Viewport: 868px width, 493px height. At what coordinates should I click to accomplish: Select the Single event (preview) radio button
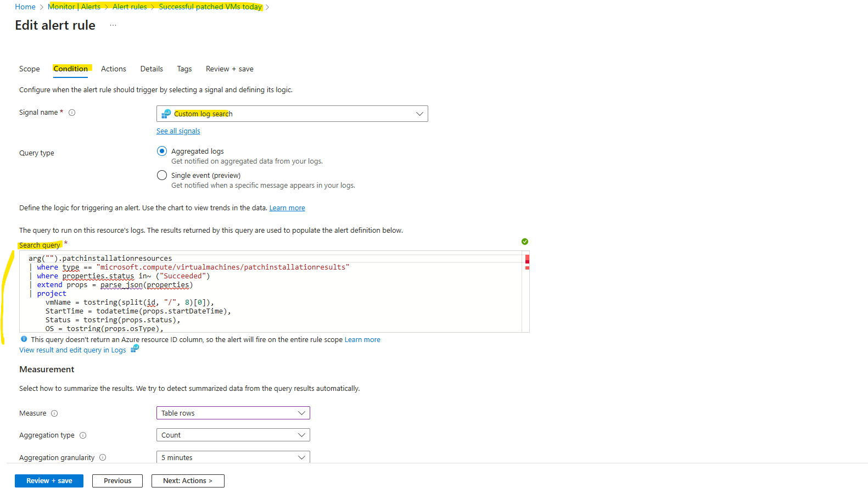click(x=162, y=175)
